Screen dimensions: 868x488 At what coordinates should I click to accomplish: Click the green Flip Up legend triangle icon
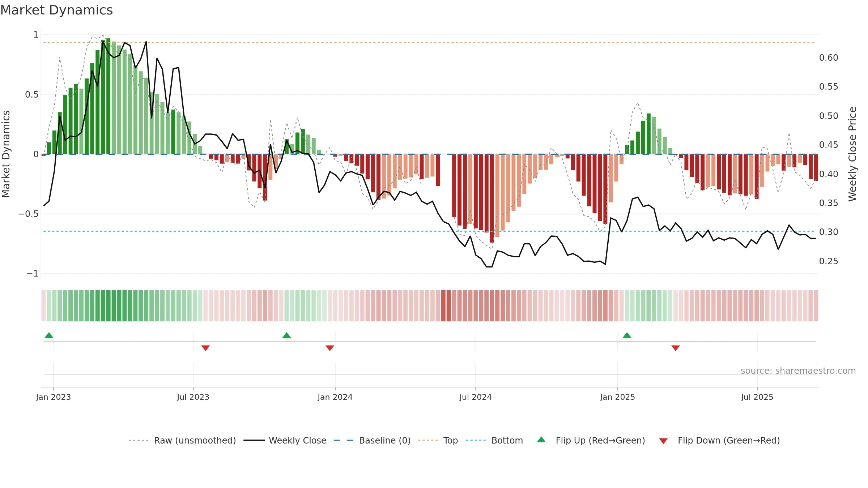(541, 440)
